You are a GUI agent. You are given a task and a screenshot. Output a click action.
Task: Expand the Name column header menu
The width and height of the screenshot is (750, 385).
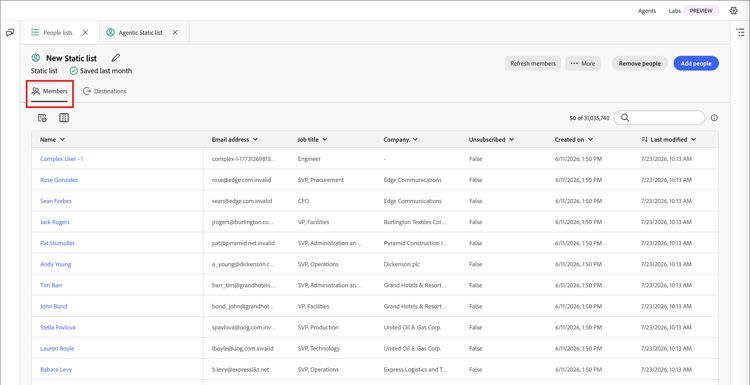click(x=63, y=140)
